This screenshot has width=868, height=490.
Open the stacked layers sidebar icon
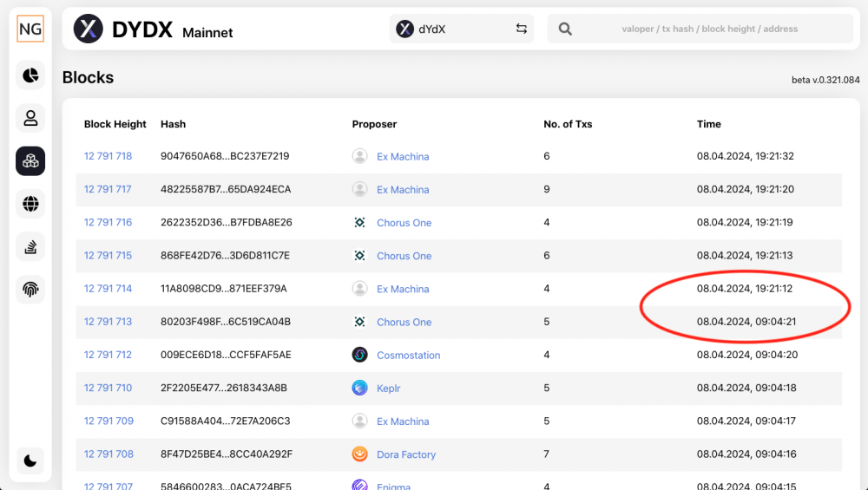tap(30, 246)
